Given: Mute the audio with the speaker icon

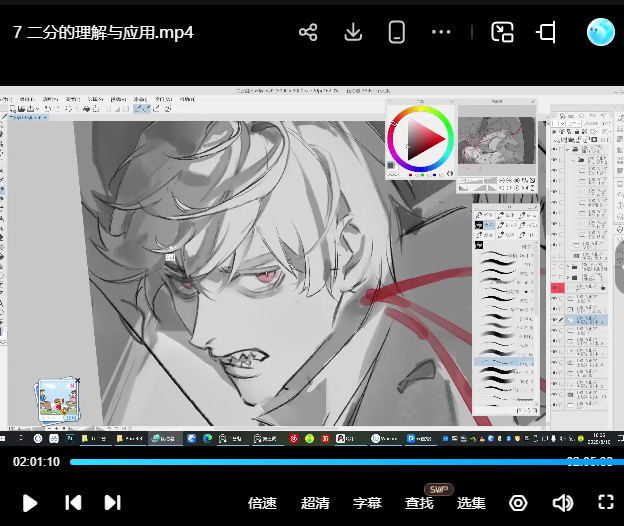Looking at the screenshot, I should click(x=563, y=503).
